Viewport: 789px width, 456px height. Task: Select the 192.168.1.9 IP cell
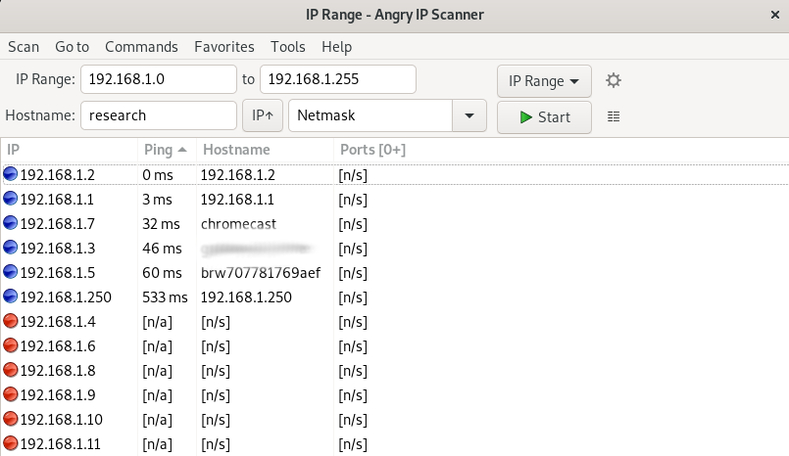pyautogui.click(x=58, y=395)
